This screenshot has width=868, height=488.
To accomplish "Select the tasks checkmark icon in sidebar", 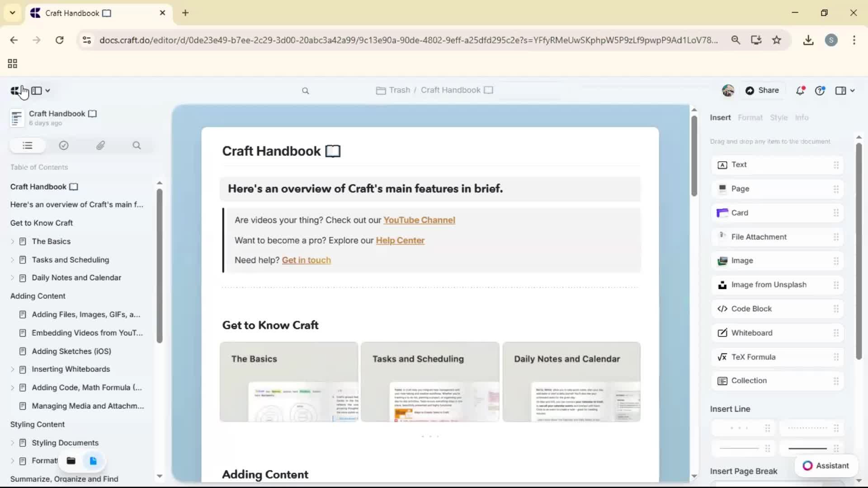I will click(x=64, y=145).
